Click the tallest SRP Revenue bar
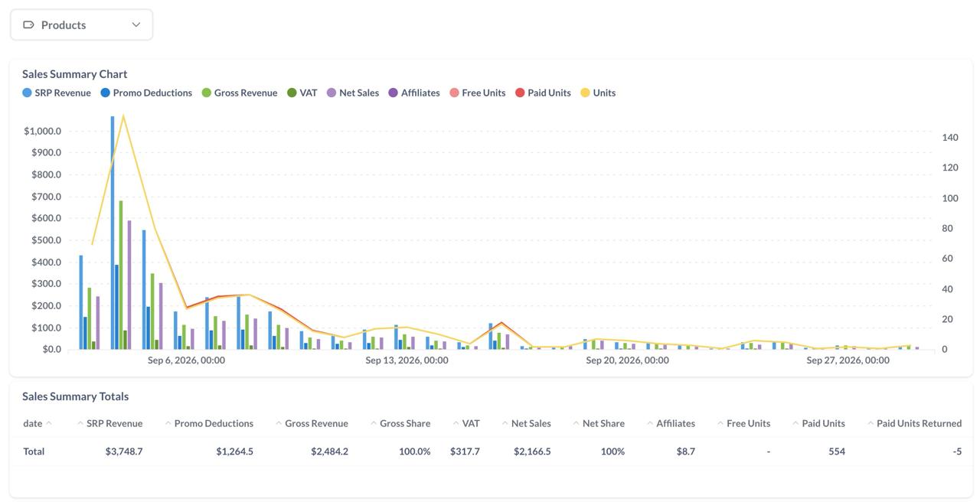This screenshot has width=980, height=502. [x=113, y=233]
